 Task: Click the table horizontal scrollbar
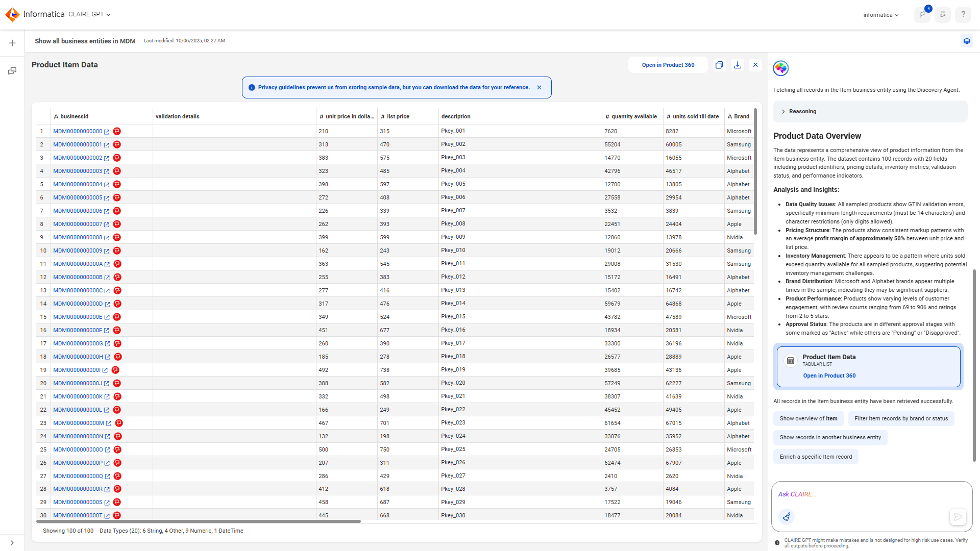tap(199, 521)
